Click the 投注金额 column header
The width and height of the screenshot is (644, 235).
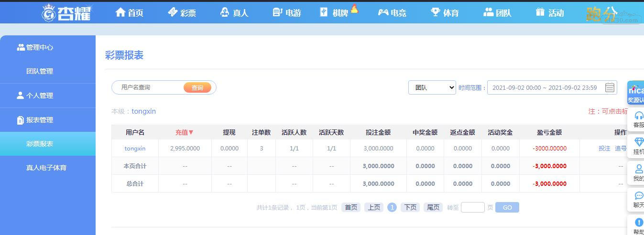point(378,132)
